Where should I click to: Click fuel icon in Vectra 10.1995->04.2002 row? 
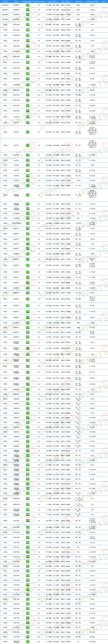click(28, 547)
